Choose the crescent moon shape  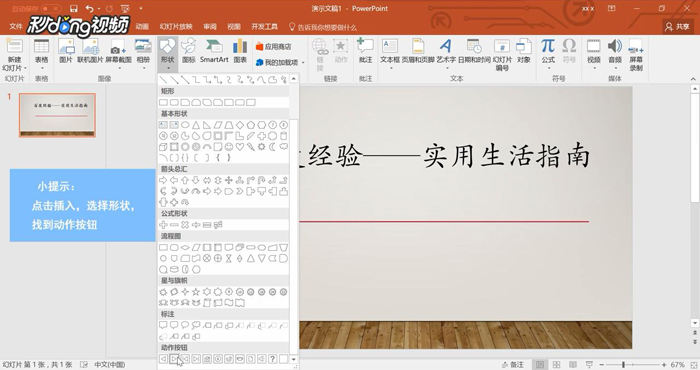272,147
